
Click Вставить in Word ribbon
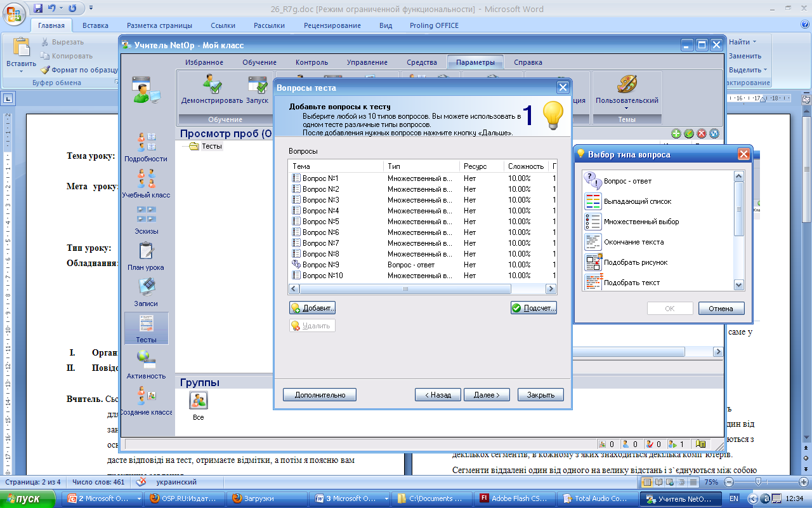[x=22, y=54]
